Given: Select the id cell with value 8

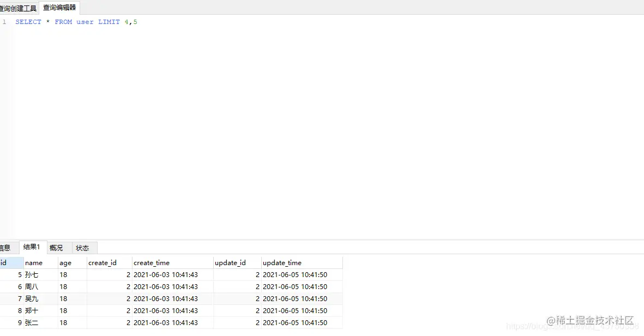Looking at the screenshot, I should [11, 310].
